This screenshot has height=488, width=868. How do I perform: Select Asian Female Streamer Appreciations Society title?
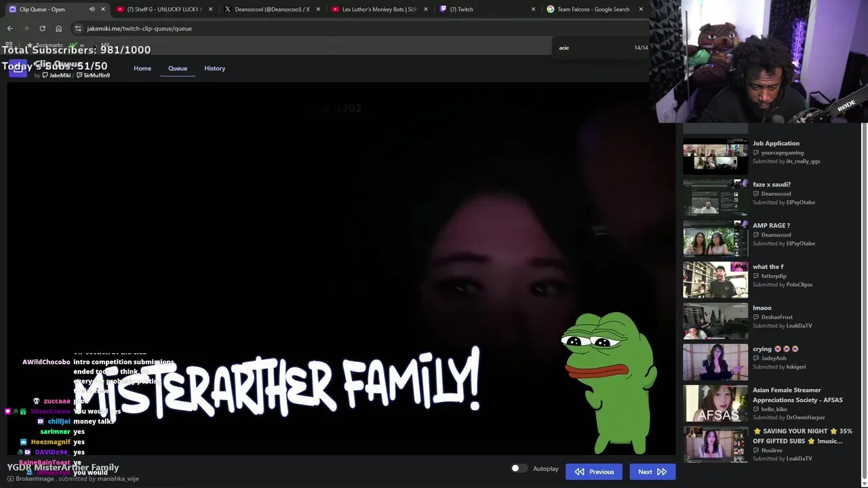[x=797, y=395]
